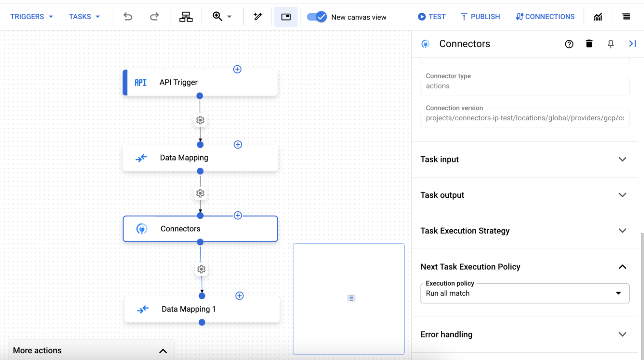
Task: Click the Data Mapping node icon
Action: coord(141,158)
